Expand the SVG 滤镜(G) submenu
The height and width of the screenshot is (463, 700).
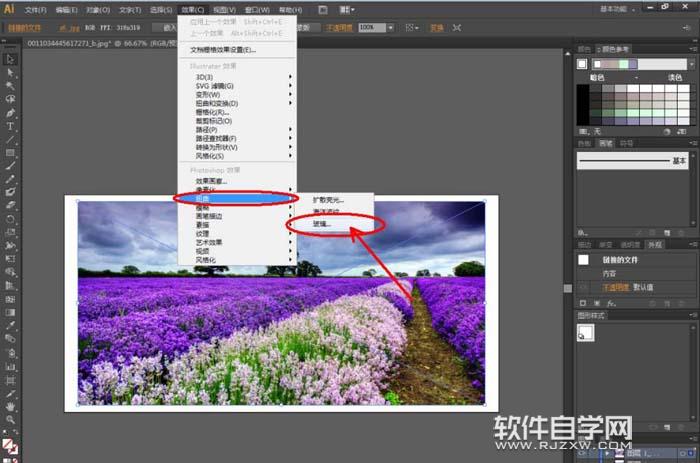pos(237,86)
